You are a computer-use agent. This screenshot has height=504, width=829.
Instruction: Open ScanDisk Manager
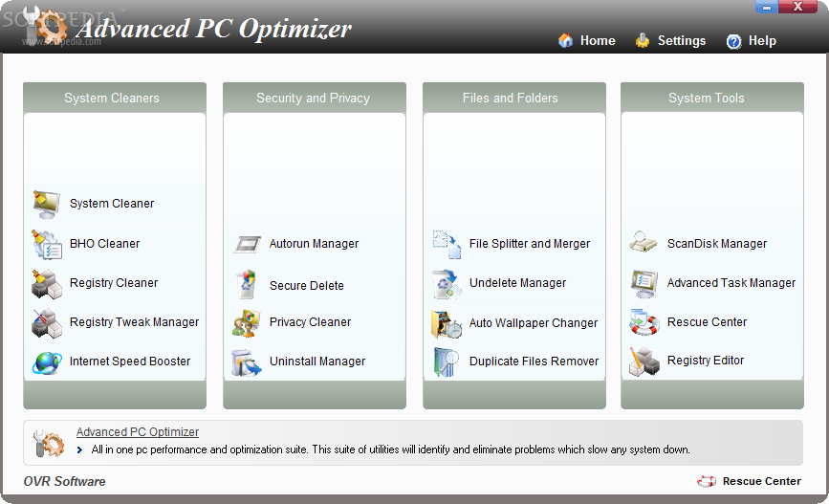(x=717, y=244)
